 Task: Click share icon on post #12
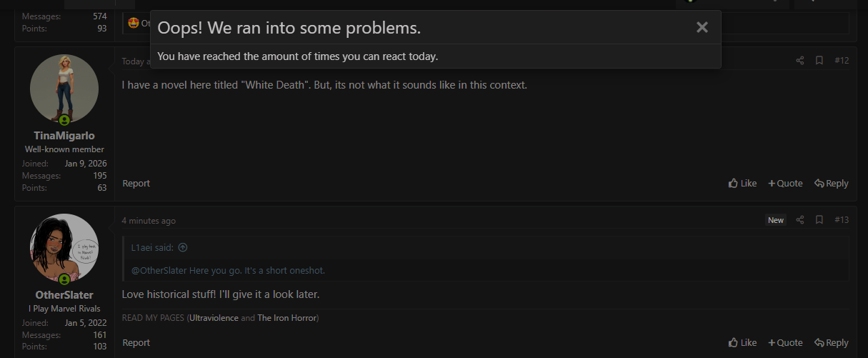click(x=800, y=61)
